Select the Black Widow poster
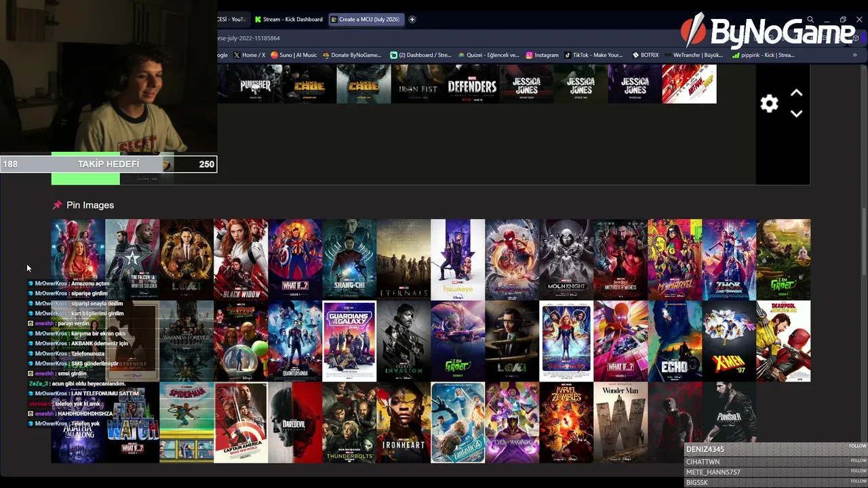This screenshot has width=868, height=488. 241,260
